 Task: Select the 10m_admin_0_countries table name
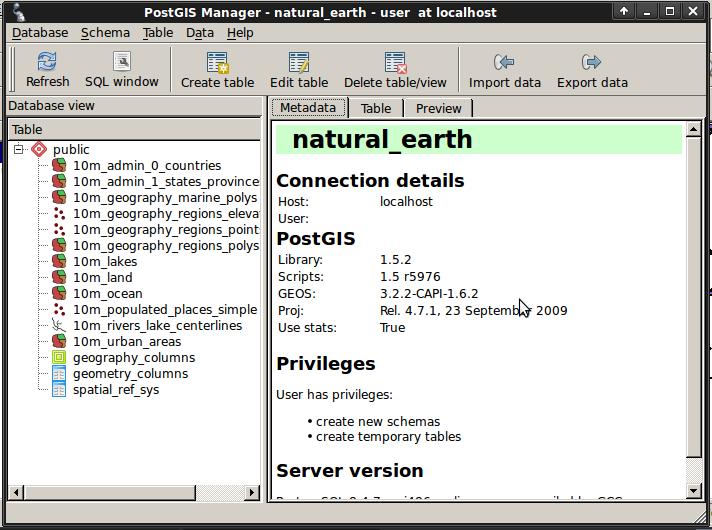(147, 165)
